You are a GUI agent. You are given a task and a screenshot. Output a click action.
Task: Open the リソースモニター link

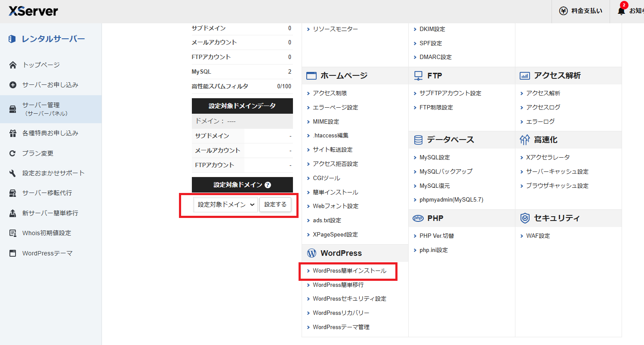[x=335, y=29]
